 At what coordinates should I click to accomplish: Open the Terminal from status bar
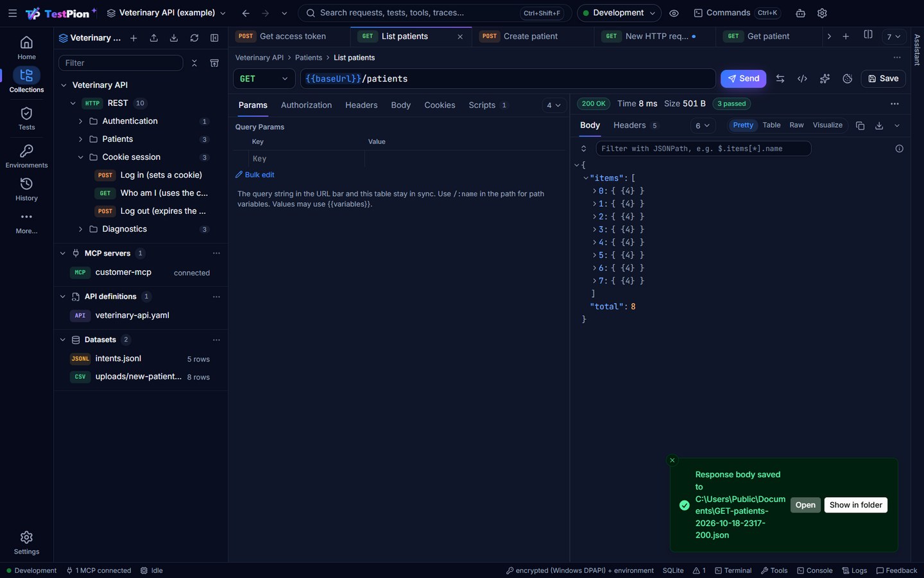click(733, 570)
